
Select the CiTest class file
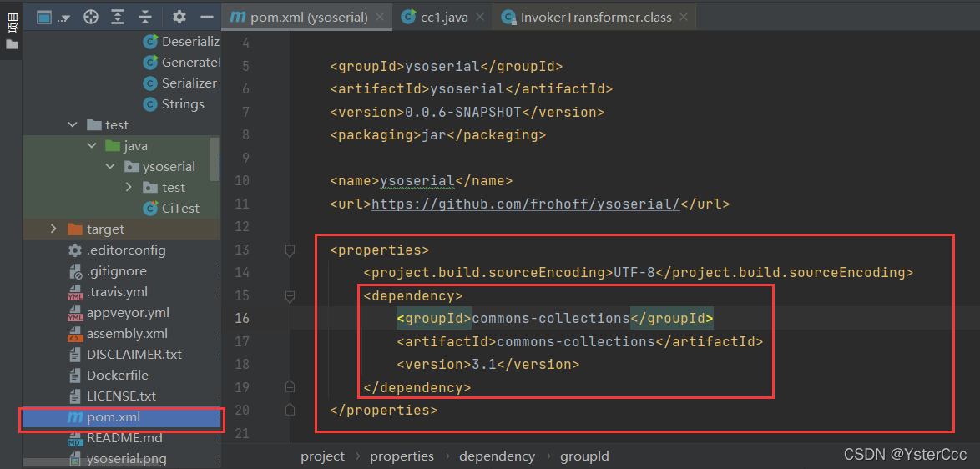(180, 208)
